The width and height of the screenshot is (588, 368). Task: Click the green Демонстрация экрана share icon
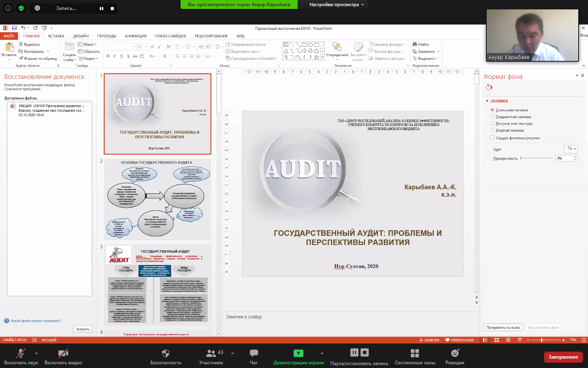(x=298, y=353)
